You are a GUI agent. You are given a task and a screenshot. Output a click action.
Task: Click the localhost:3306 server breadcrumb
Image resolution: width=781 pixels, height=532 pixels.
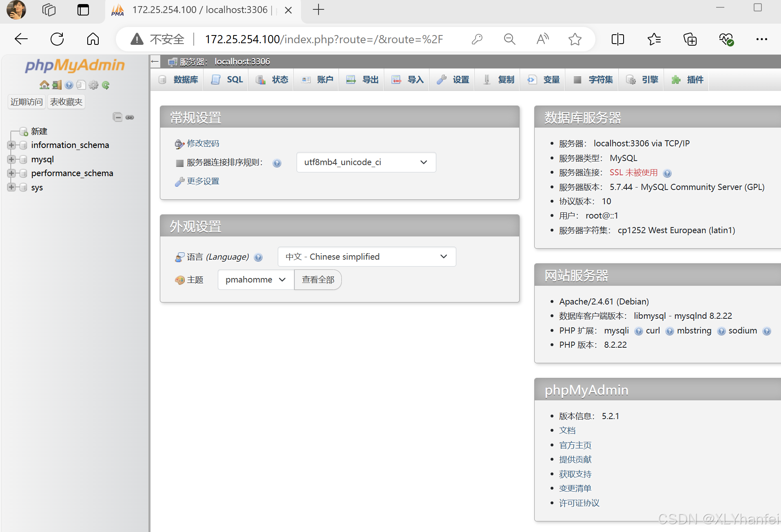pos(242,62)
